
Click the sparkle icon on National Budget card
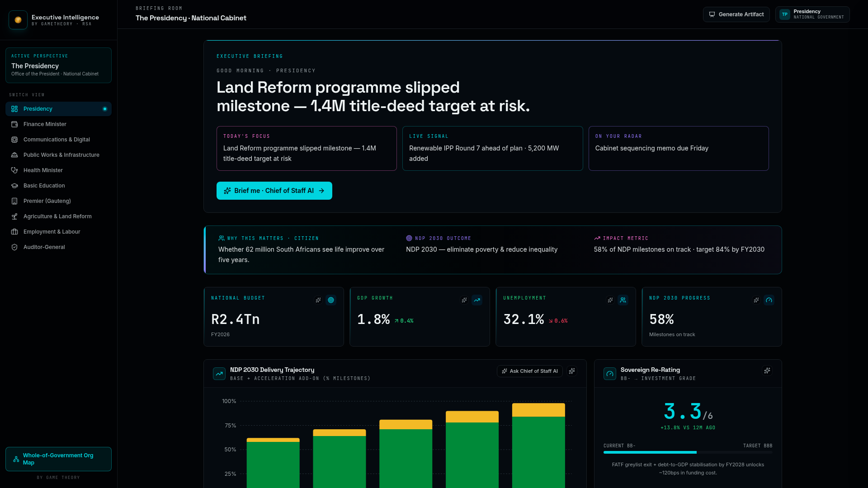(318, 300)
